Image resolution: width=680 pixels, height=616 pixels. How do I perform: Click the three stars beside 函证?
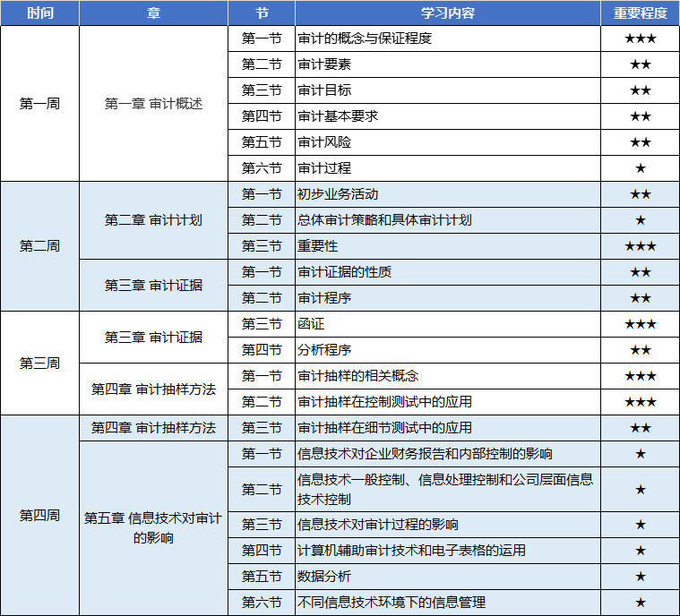tap(640, 324)
